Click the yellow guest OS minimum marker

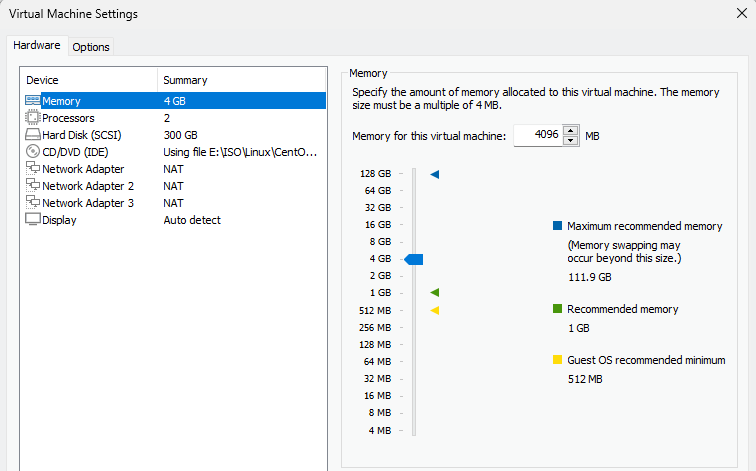pos(435,310)
